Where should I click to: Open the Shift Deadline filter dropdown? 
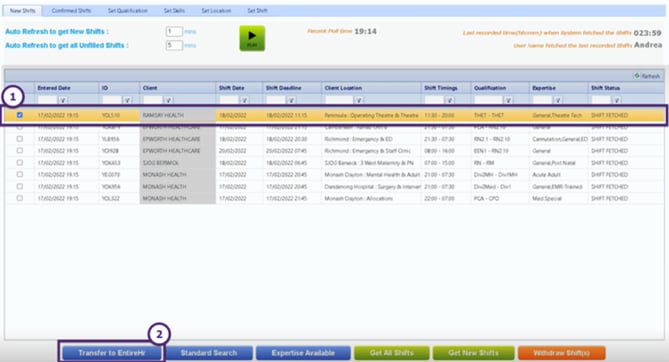291,100
